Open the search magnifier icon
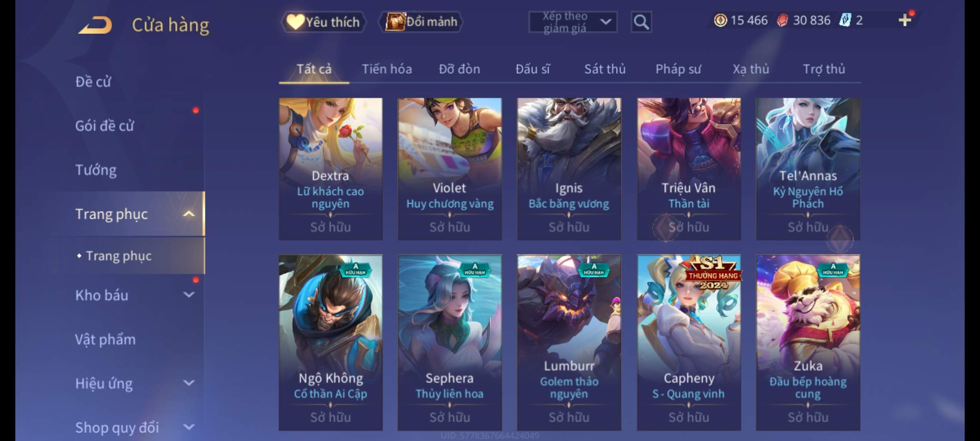This screenshot has height=441, width=980. click(x=641, y=22)
